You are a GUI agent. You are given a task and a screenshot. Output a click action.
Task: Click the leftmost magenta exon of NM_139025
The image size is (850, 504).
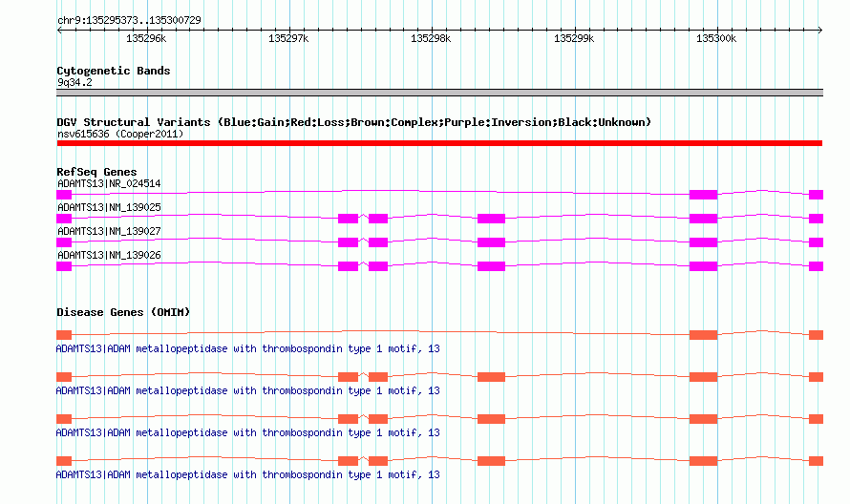(x=64, y=219)
